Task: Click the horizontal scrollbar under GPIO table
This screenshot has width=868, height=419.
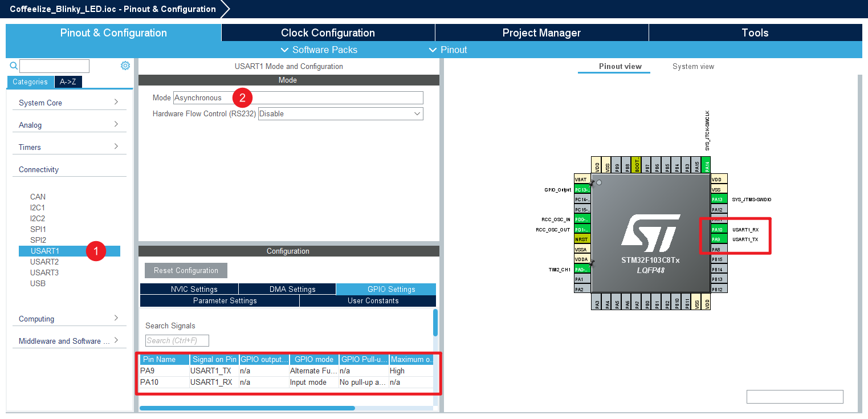Action: [247, 408]
